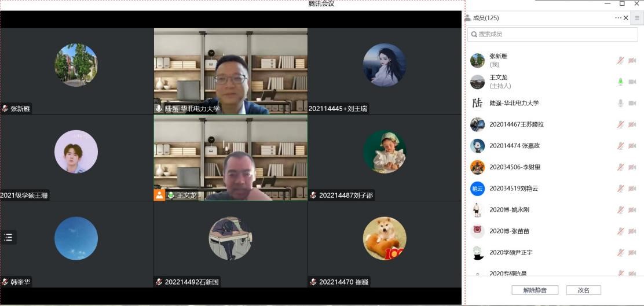Screen dimensions: 644x306
Task: Click the 改名 rename button
Action: (583, 290)
